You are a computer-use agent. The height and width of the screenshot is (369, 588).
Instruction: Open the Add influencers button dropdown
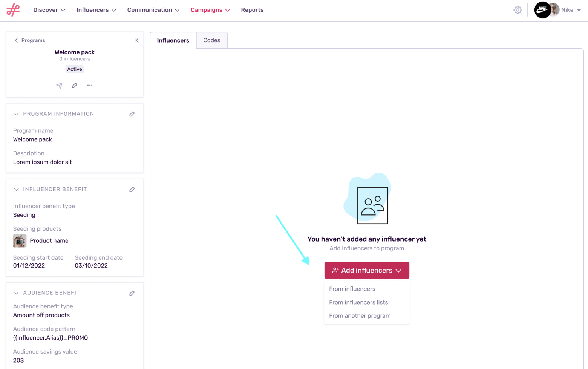366,270
